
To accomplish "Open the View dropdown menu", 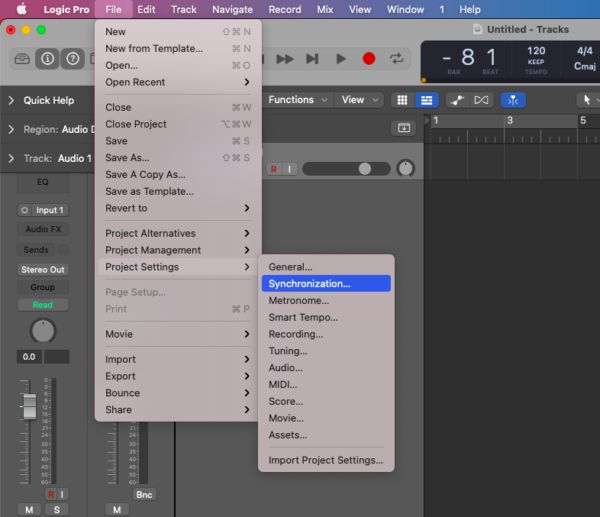I will point(360,100).
